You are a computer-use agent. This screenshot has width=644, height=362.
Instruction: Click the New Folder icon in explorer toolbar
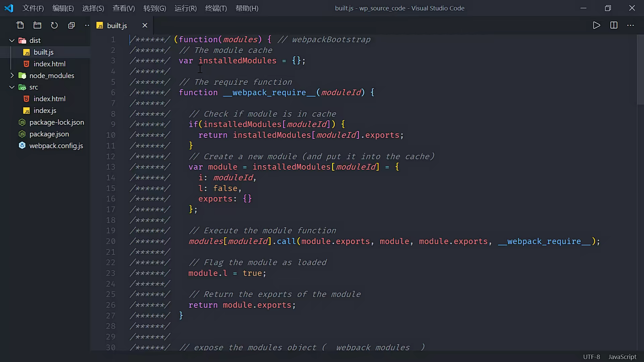(x=37, y=25)
